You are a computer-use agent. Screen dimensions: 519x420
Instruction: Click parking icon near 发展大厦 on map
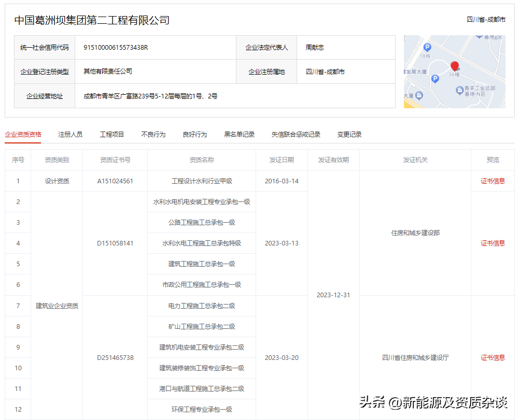click(435, 79)
